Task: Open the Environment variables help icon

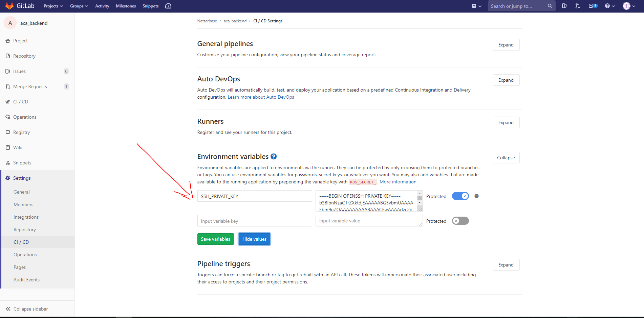Action: click(x=274, y=156)
